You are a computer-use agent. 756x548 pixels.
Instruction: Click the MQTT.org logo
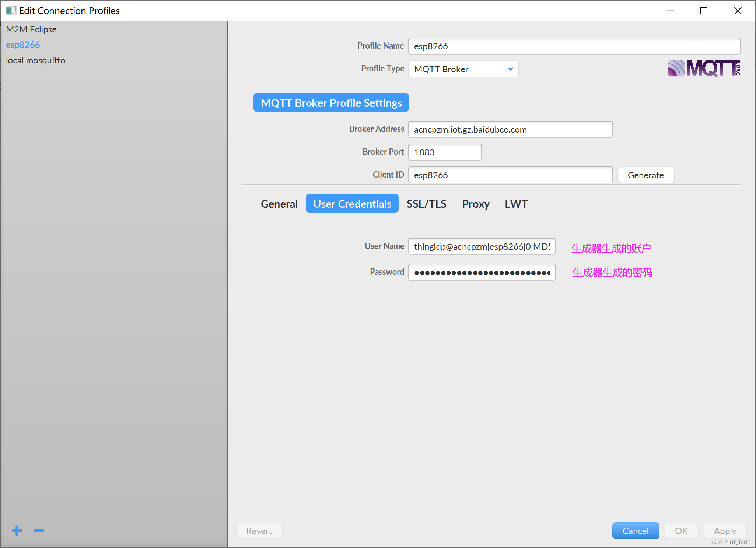click(704, 68)
